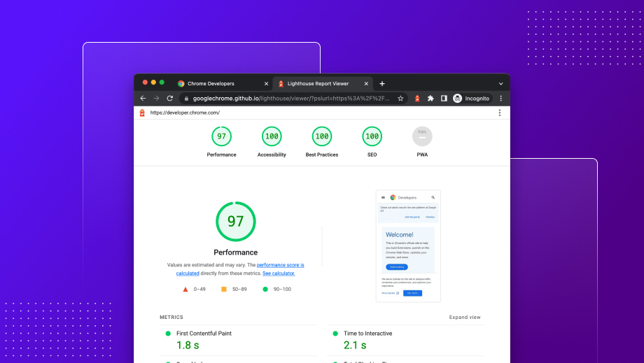Click the orange square 50–89 legend icon
The width and height of the screenshot is (644, 363).
coord(224,289)
